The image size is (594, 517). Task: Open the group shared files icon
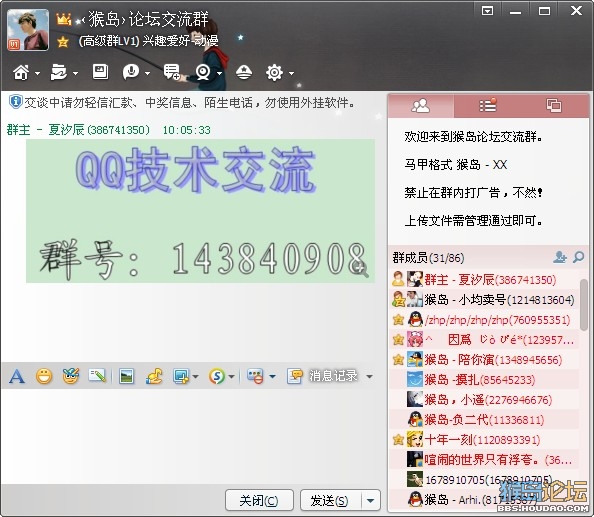pyautogui.click(x=59, y=72)
